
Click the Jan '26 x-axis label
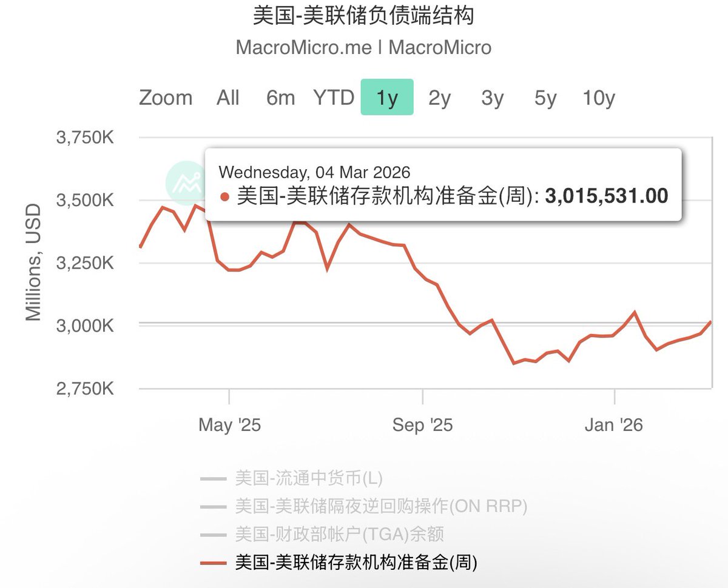click(x=614, y=425)
